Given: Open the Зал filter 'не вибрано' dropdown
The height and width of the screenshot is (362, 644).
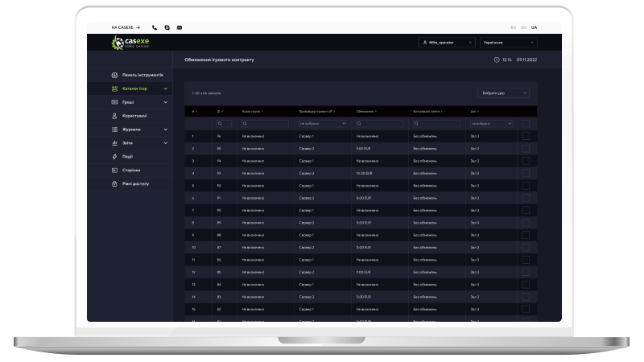Looking at the screenshot, I should coord(491,124).
